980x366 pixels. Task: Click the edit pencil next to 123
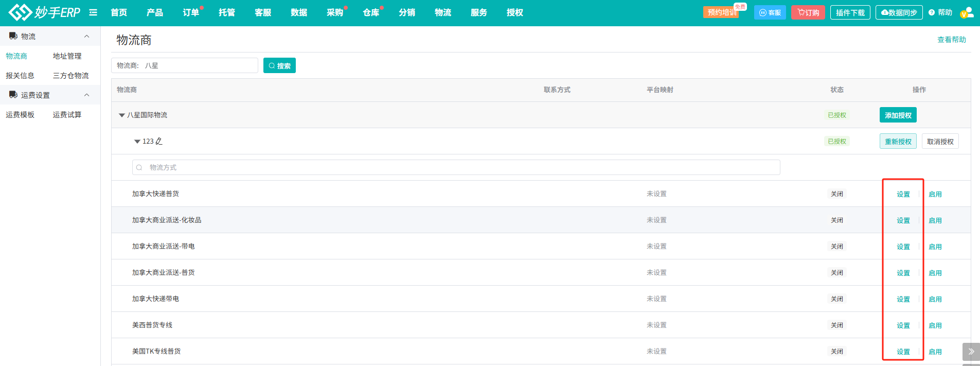(159, 141)
